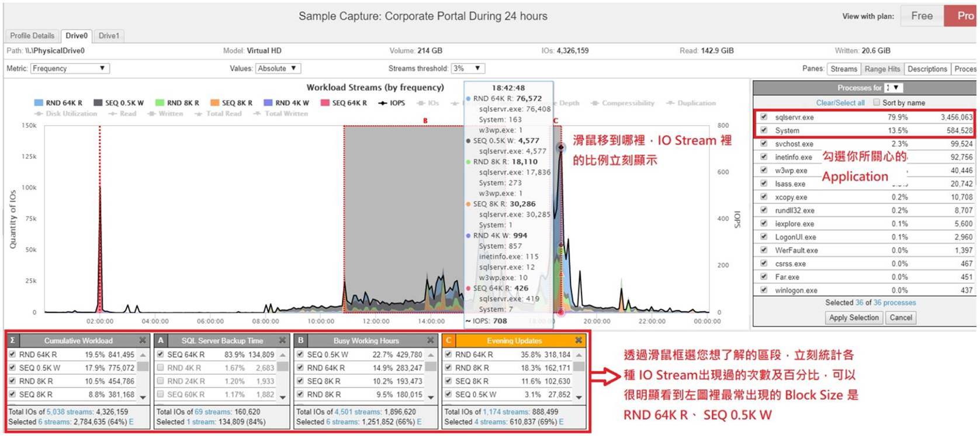Close the Cumulative Workload panel
Image resolution: width=980 pixels, height=436 pixels.
(143, 340)
